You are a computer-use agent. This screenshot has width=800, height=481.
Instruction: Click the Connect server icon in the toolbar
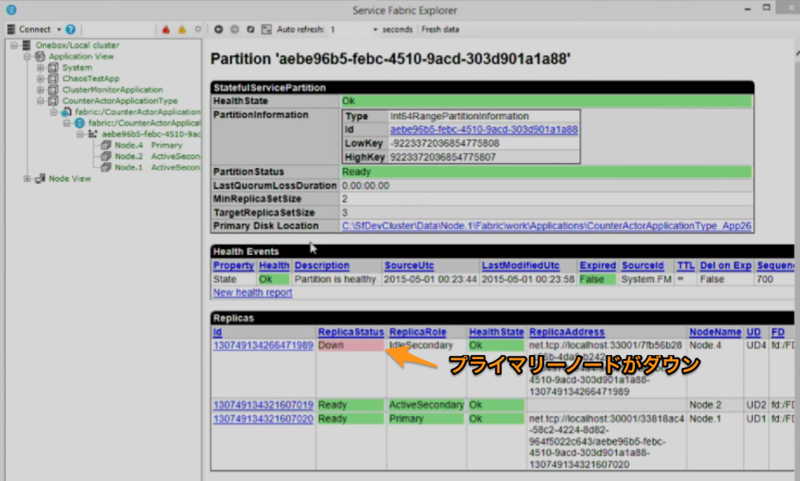pyautogui.click(x=11, y=29)
